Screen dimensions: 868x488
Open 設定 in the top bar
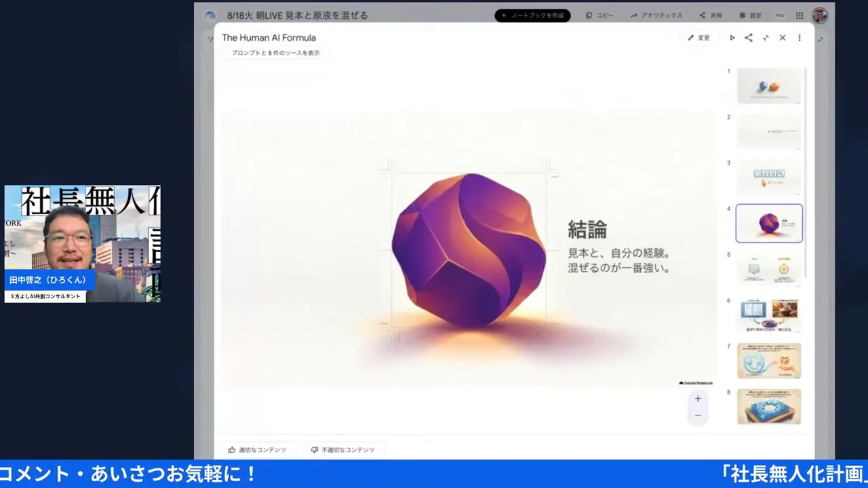[x=751, y=16]
